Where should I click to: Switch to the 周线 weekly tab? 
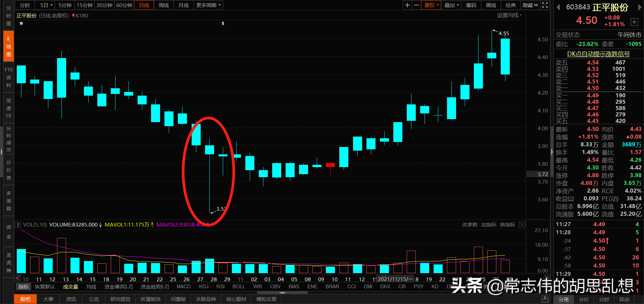tap(163, 5)
